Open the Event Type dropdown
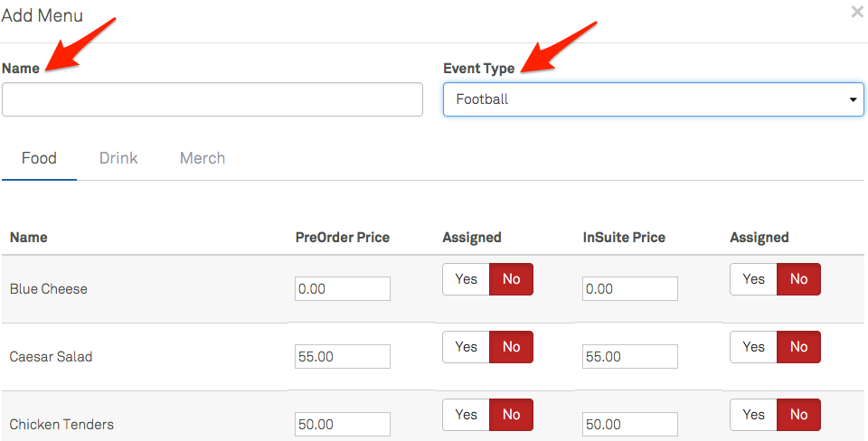Screen dimensions: 868x441 tap(654, 99)
